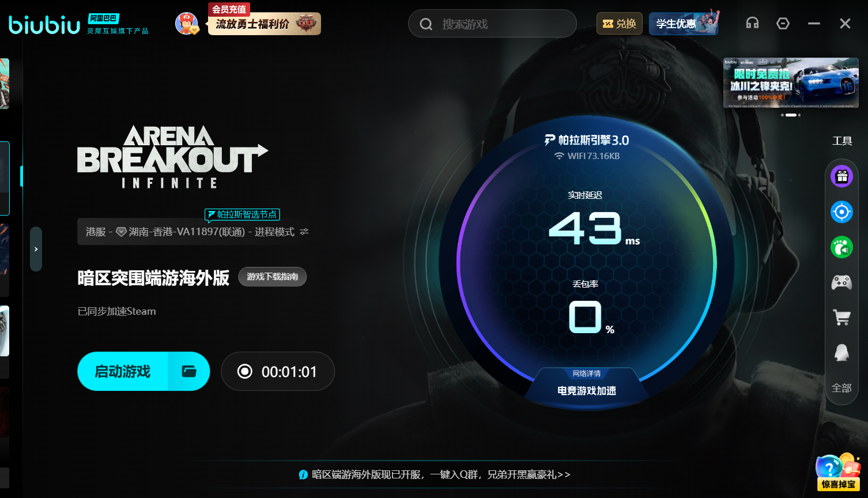
Task: Show all tools via 全部
Action: pyautogui.click(x=841, y=388)
